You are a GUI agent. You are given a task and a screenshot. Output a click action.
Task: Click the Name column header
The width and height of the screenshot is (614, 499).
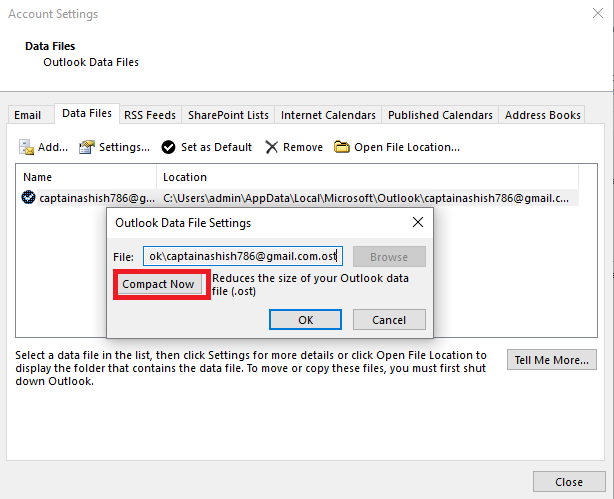[86, 177]
